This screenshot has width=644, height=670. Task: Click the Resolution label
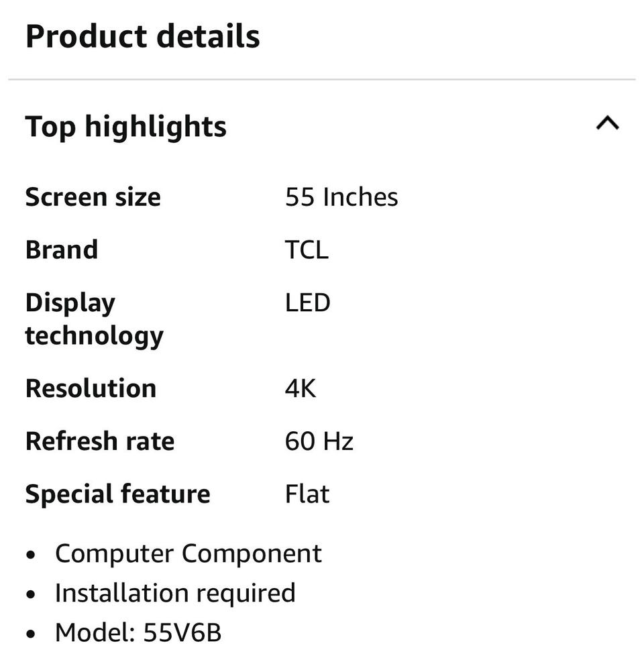coord(91,388)
